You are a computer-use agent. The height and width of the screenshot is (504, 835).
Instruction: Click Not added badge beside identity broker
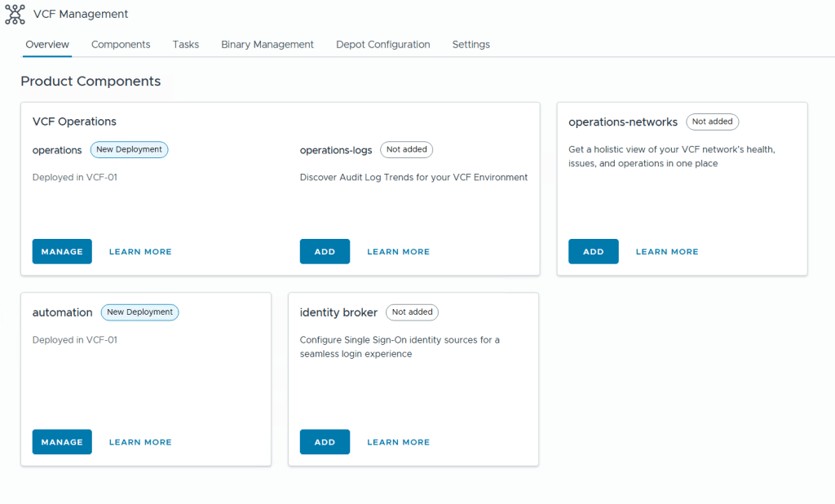point(412,312)
